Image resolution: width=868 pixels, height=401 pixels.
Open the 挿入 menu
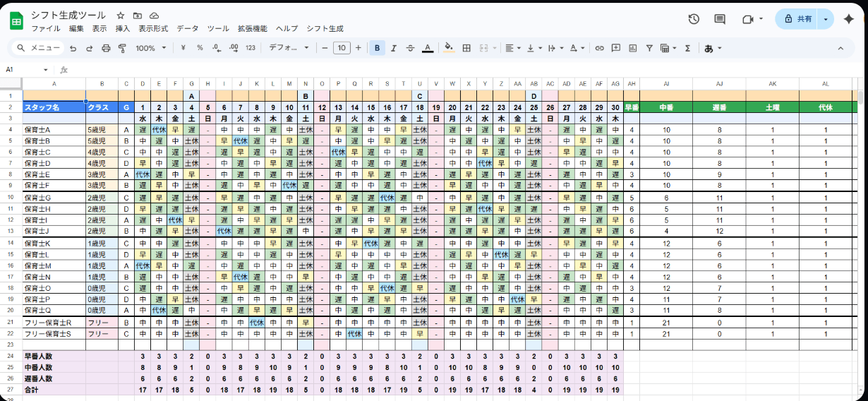click(123, 29)
